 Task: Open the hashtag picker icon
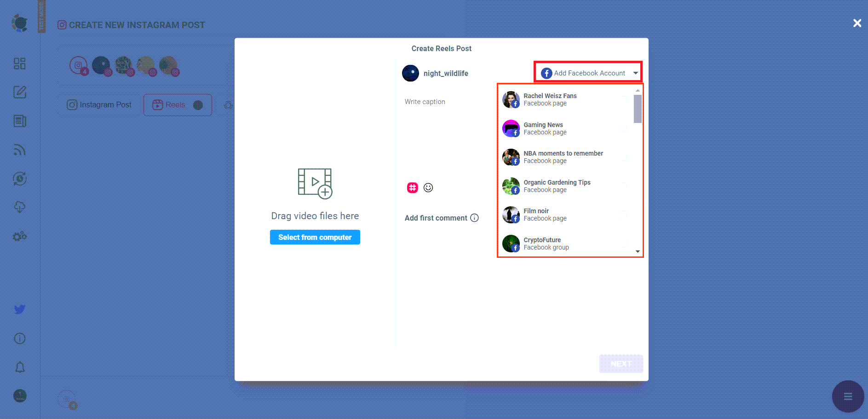pyautogui.click(x=412, y=187)
